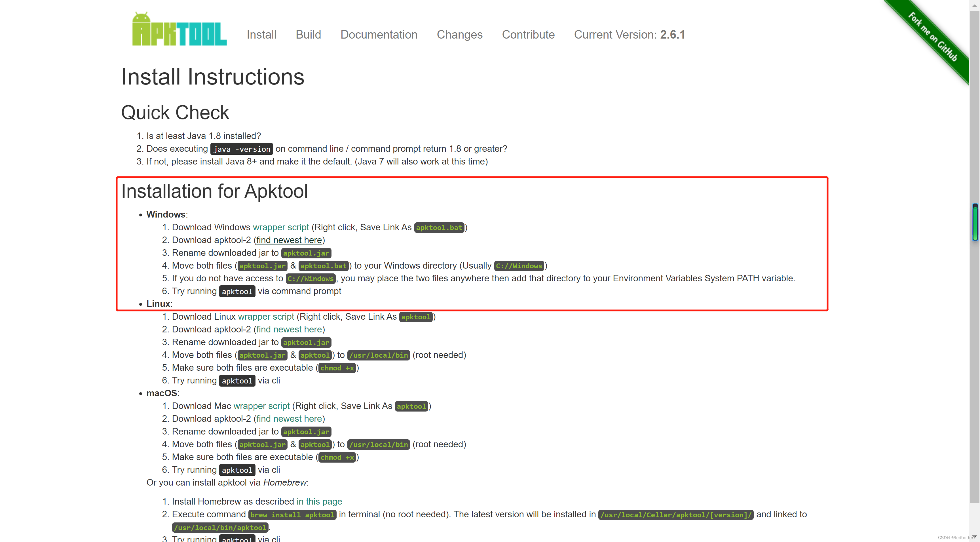Click the Current Version 2.6.1 label
The height and width of the screenshot is (542, 980).
(629, 34)
